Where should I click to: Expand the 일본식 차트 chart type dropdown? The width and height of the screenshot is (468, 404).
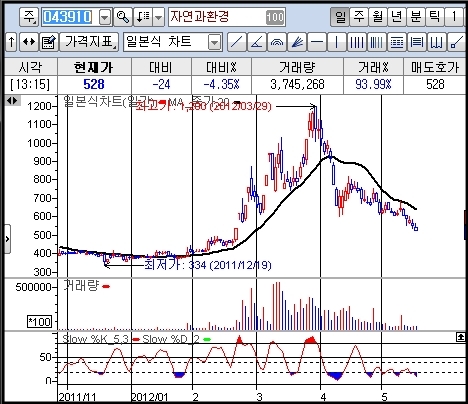tap(214, 42)
